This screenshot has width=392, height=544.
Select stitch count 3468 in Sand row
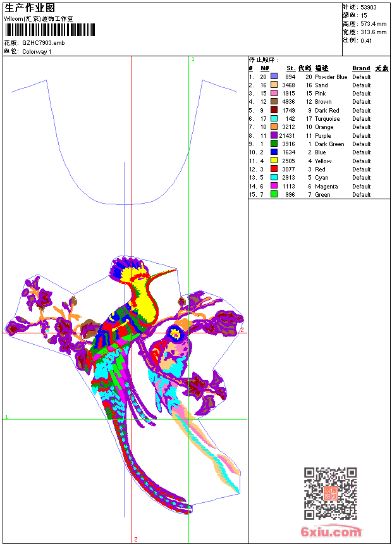coord(288,85)
